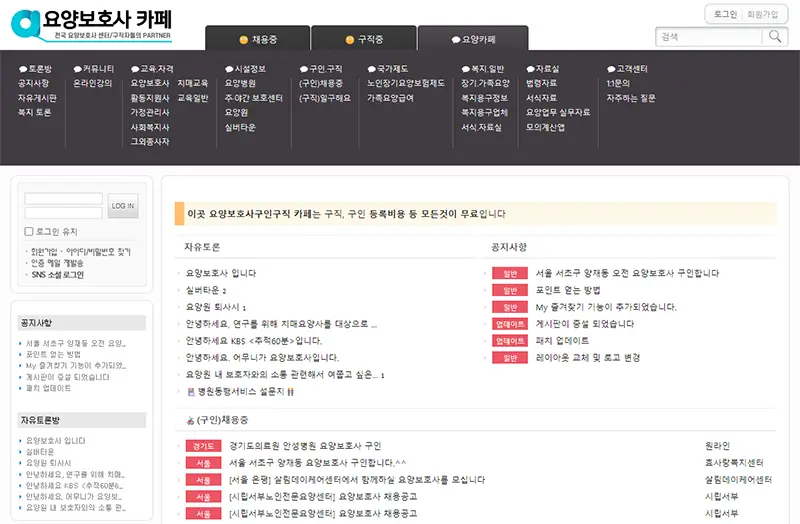
Task: Open the 교육.자격 menu heading
Action: [x=152, y=69]
